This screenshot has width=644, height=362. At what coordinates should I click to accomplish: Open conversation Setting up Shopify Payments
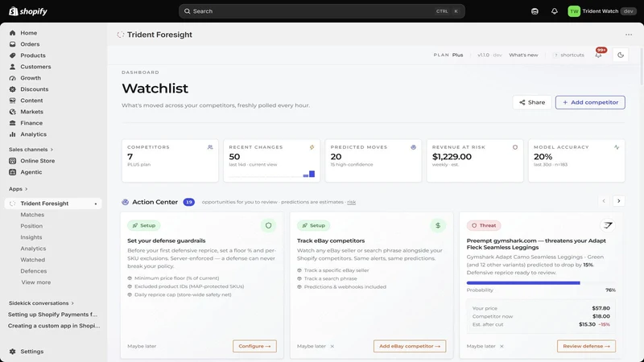52,315
